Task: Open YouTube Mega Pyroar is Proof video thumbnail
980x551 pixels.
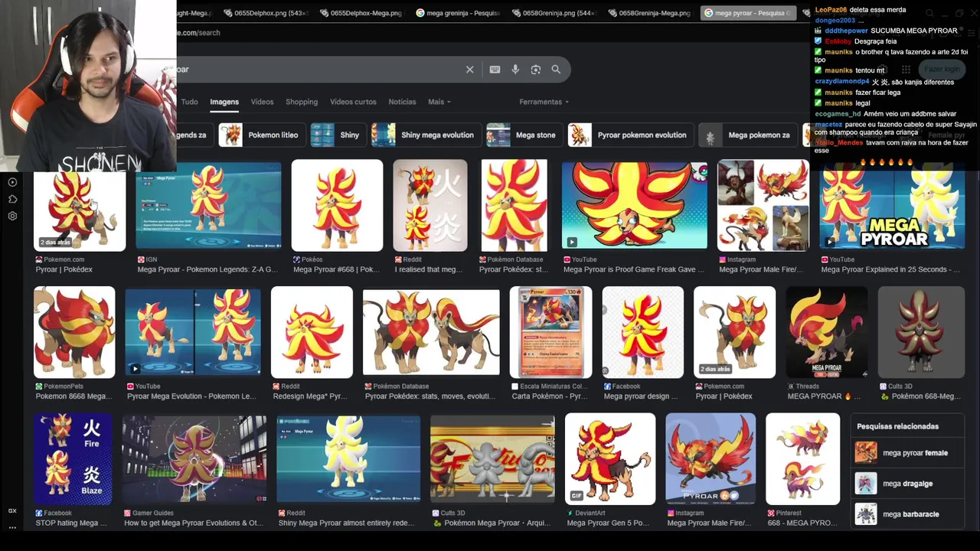Action: point(634,205)
